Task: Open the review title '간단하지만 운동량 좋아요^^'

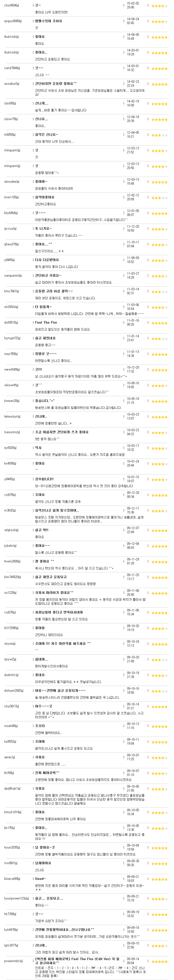Action: tap(56, 84)
